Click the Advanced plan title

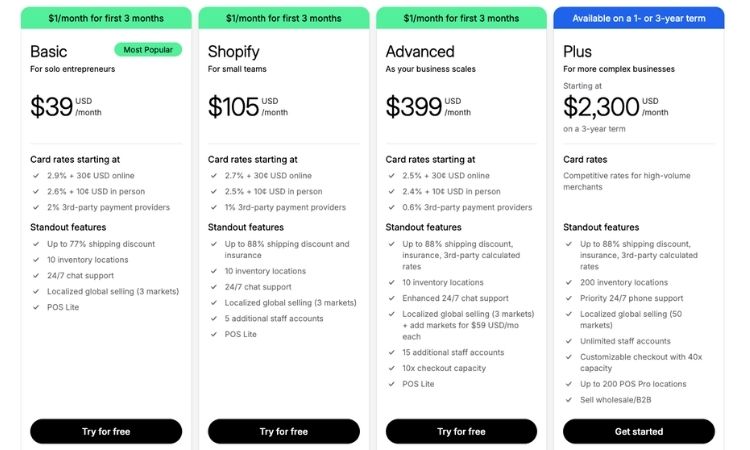tap(420, 51)
